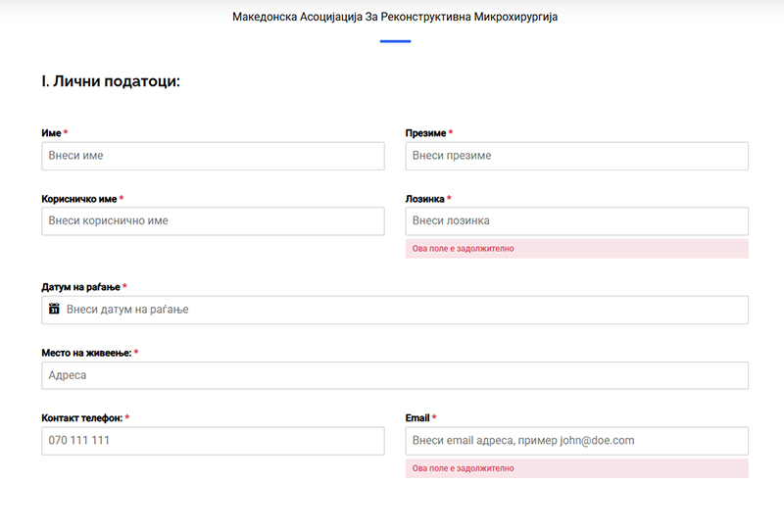Click the calendar icon in birth date field

(x=55, y=309)
